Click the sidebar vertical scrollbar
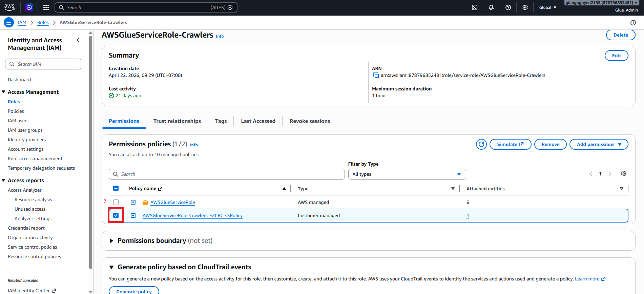This screenshot has width=644, height=294. pos(90,152)
